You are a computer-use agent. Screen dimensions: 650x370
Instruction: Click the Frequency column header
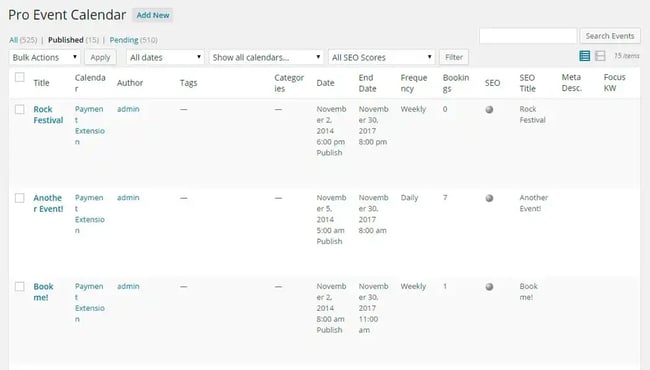click(414, 83)
